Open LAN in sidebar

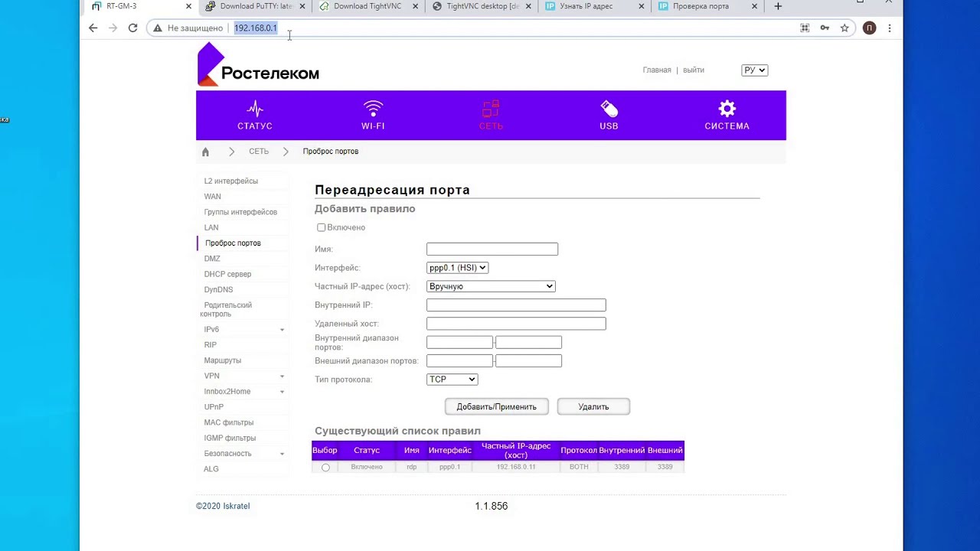click(211, 228)
